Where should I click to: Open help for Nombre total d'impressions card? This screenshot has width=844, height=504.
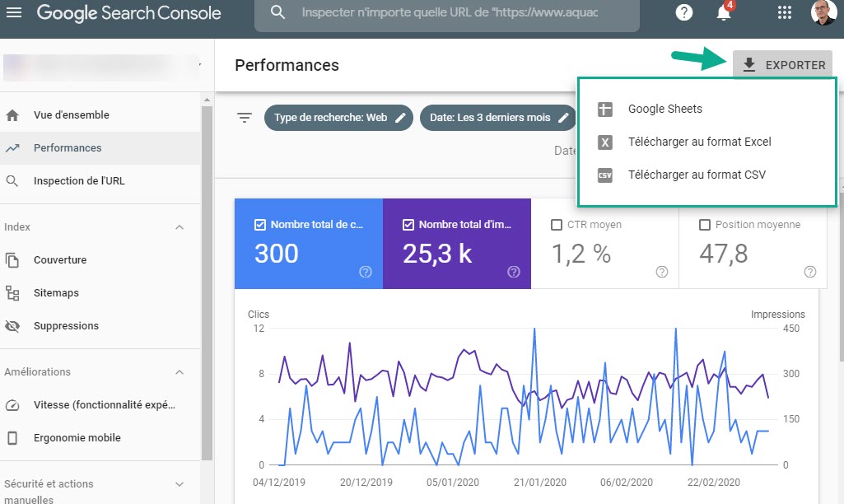(514, 272)
